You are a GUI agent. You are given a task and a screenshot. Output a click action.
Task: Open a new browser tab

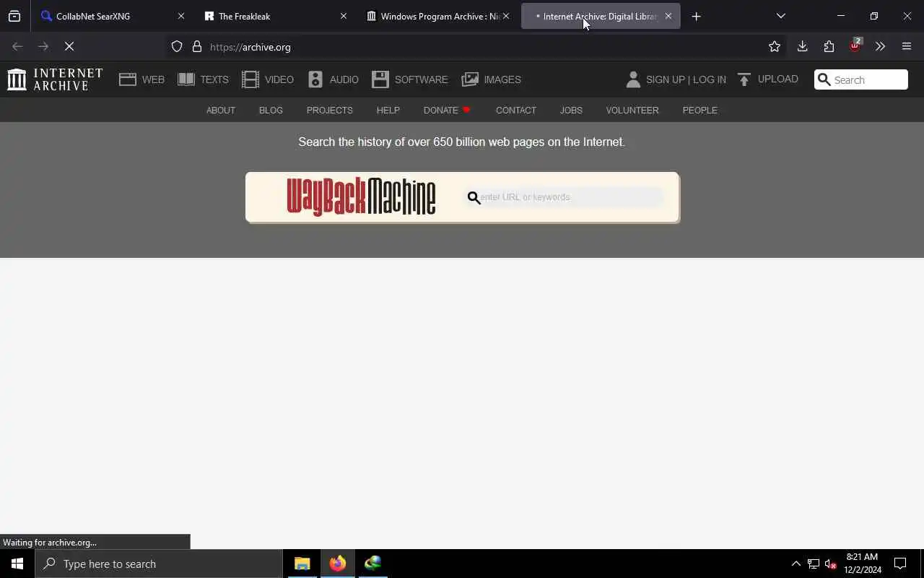point(696,16)
